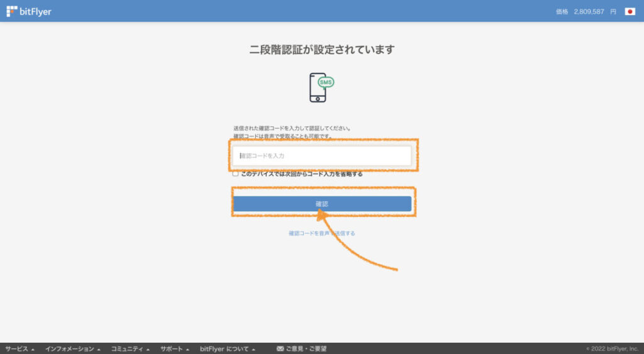
Task: Open the コミュニティ footer menu
Action: [128, 349]
